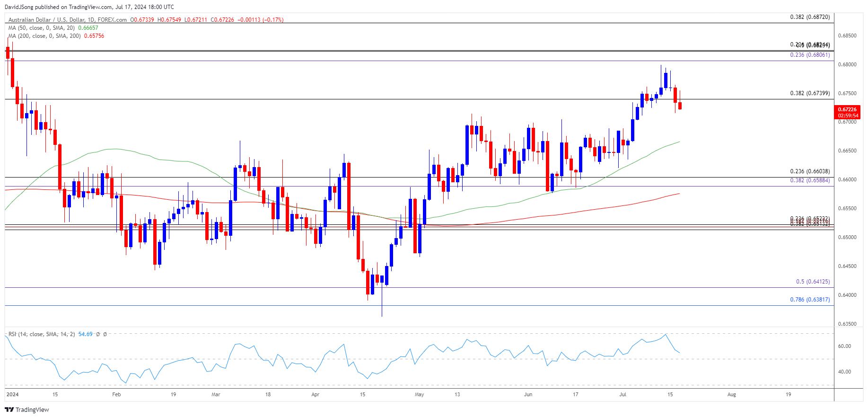The width and height of the screenshot is (868, 418).
Task: Click the 0.65500 price axis label
Action: (x=847, y=208)
